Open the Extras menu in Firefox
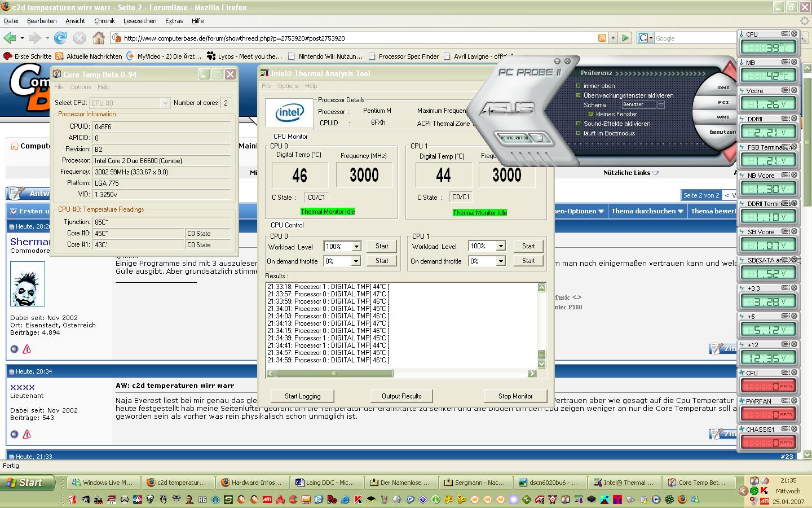Image resolution: width=812 pixels, height=508 pixels. point(174,21)
